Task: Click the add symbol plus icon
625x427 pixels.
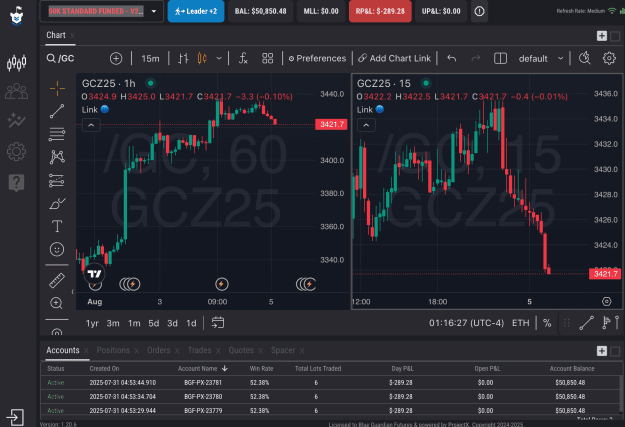Action: 116,59
